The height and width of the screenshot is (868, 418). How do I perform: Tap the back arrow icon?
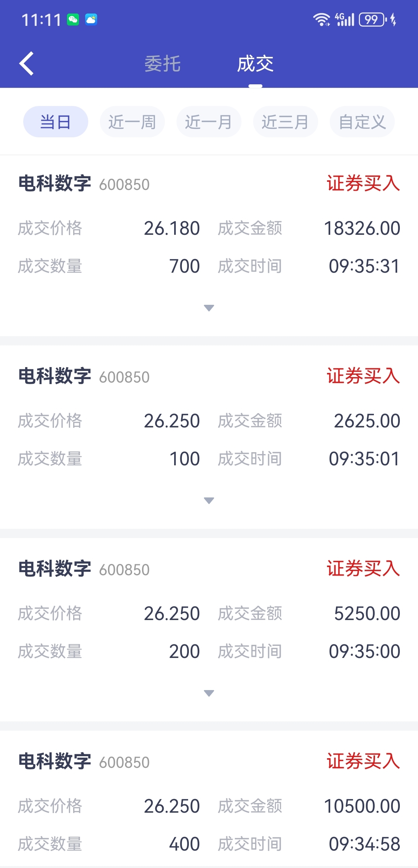click(26, 63)
